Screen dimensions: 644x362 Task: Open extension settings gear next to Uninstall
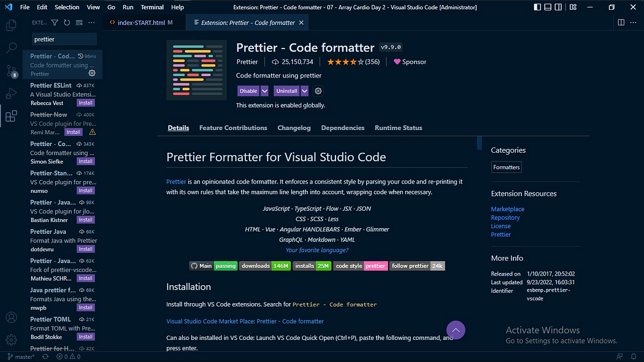[x=318, y=91]
